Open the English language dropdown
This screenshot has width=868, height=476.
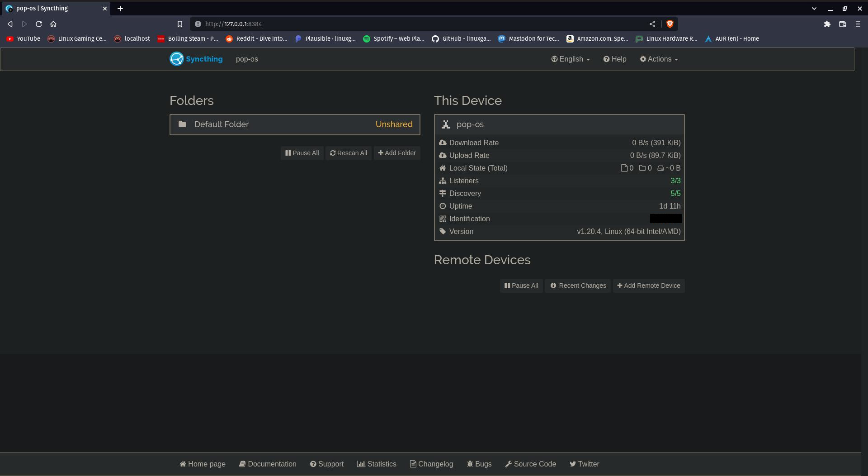coord(570,59)
